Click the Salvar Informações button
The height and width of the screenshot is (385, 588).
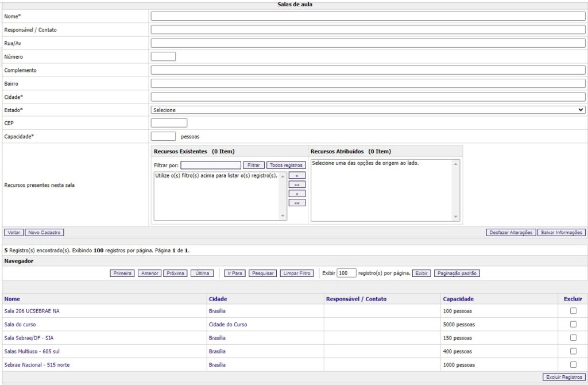coord(562,233)
